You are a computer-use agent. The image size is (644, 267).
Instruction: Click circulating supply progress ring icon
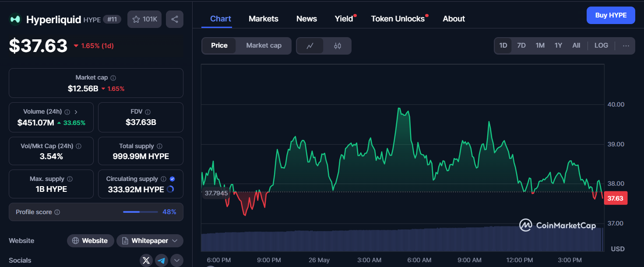pyautogui.click(x=170, y=189)
